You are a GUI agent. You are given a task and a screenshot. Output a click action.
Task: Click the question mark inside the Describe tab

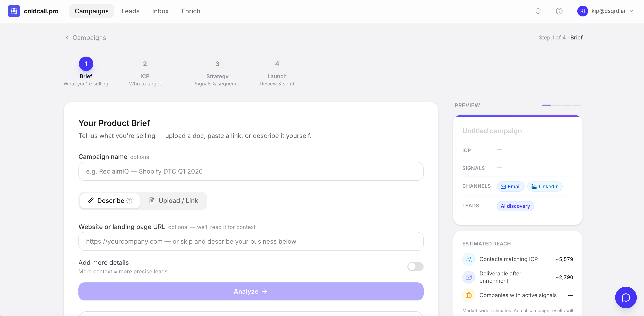[129, 201]
